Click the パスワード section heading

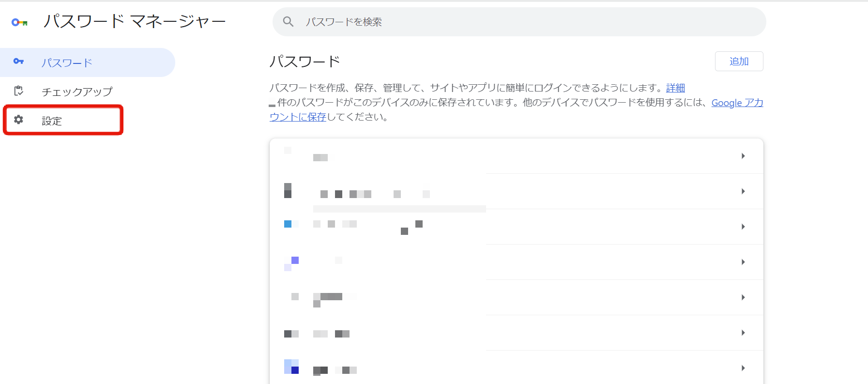[305, 61]
